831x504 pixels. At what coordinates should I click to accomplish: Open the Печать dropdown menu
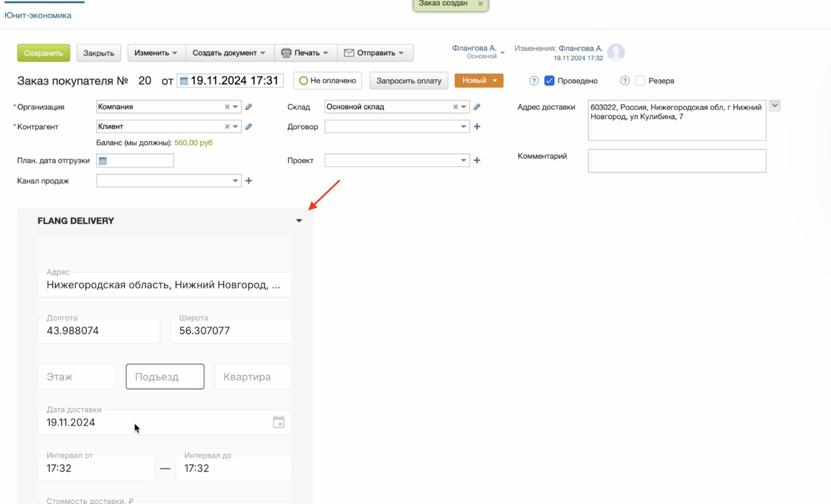coord(306,53)
